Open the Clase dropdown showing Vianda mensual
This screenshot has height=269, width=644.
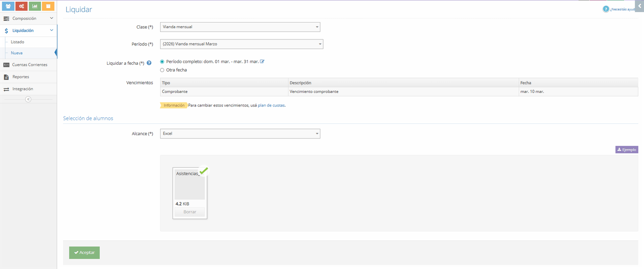tap(240, 27)
